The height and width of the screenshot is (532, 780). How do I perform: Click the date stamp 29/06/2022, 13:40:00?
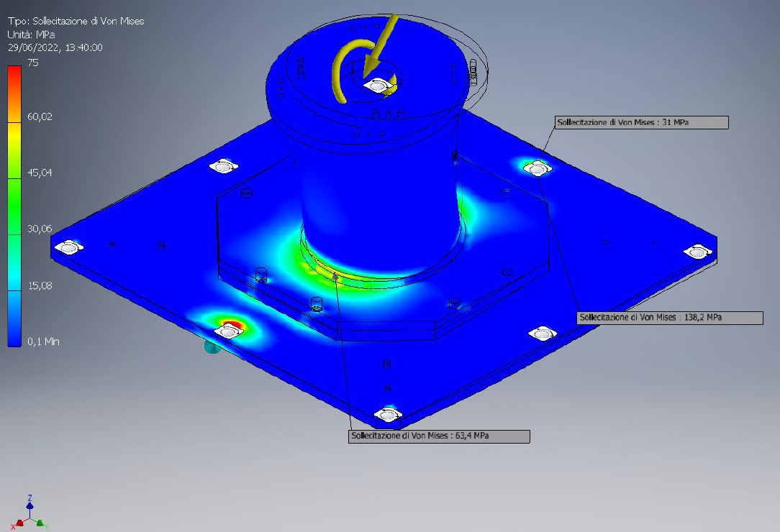point(55,47)
